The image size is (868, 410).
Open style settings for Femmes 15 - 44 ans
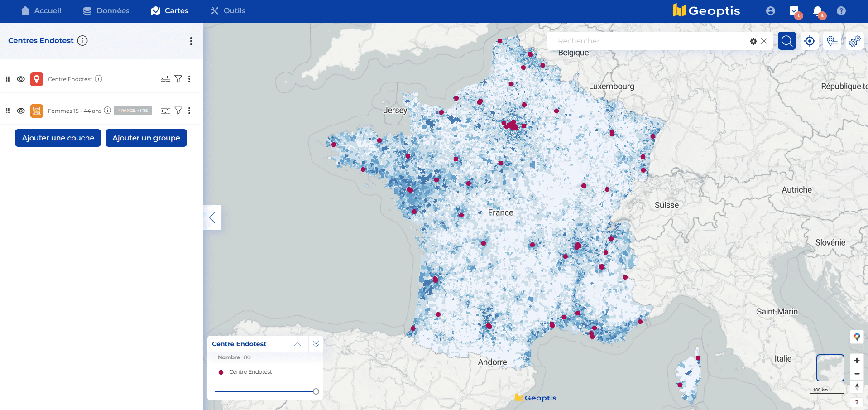(165, 111)
